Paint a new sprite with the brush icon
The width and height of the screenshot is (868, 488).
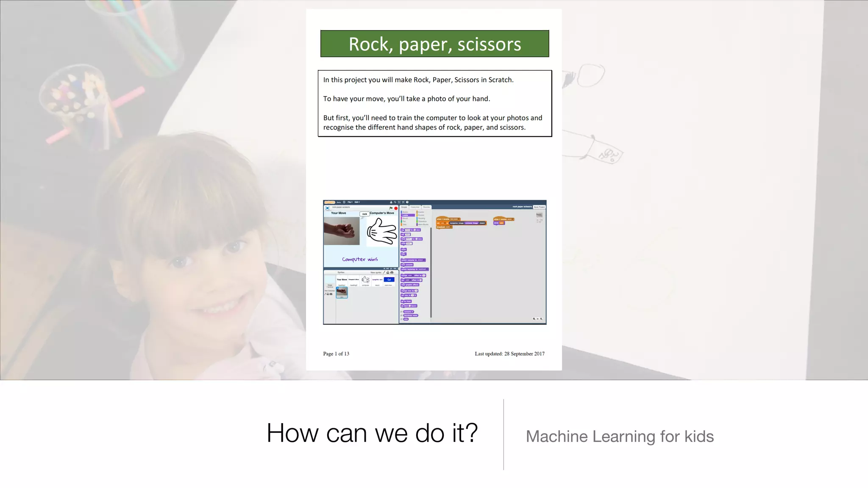tap(384, 272)
